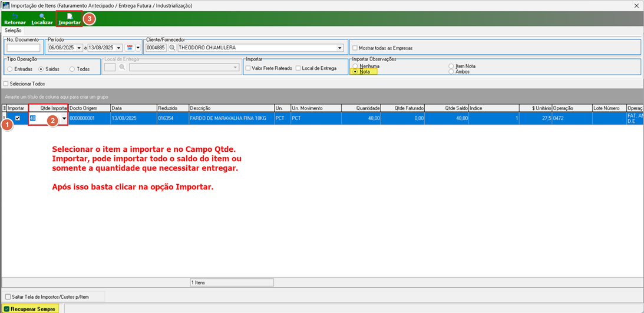Open the end date 13/08/2025 dropdown
Image resolution: width=644 pixels, height=313 pixels.
[118, 48]
